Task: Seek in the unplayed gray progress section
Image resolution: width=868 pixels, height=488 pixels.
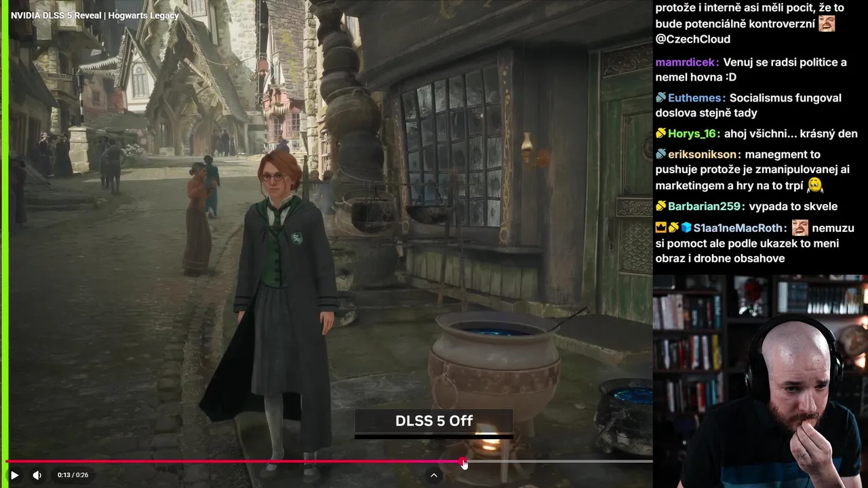Action: tap(559, 462)
